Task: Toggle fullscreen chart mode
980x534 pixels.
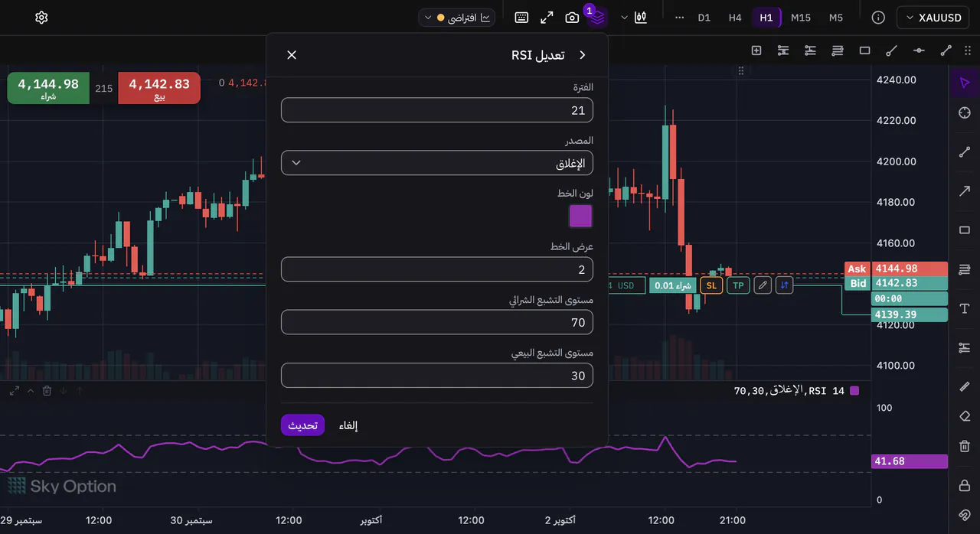Action: (547, 18)
